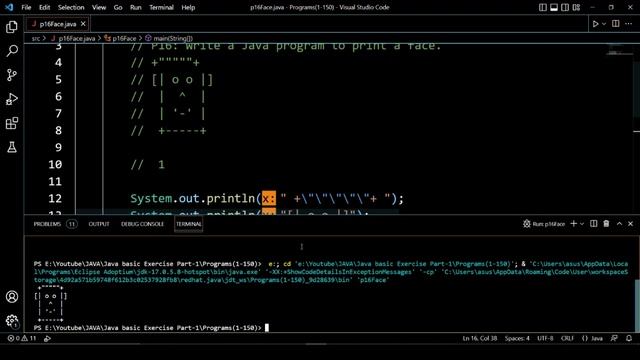Open the File menu
The width and height of the screenshot is (640, 360).
(26, 7)
